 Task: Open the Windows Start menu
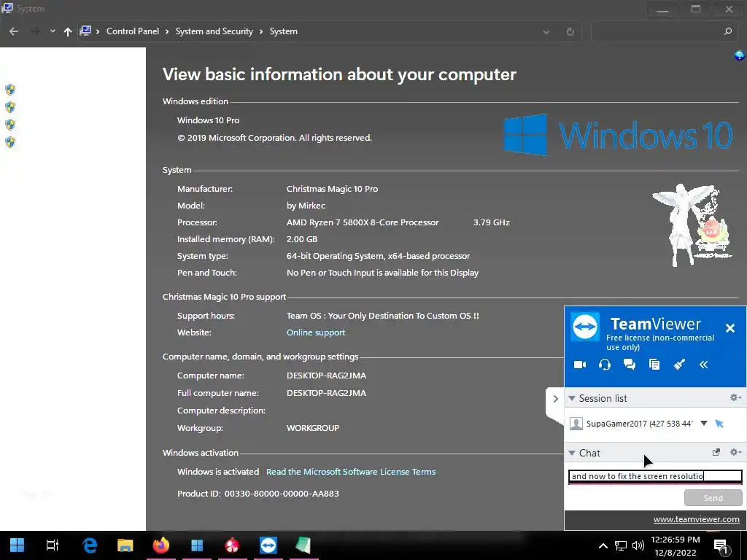18,545
